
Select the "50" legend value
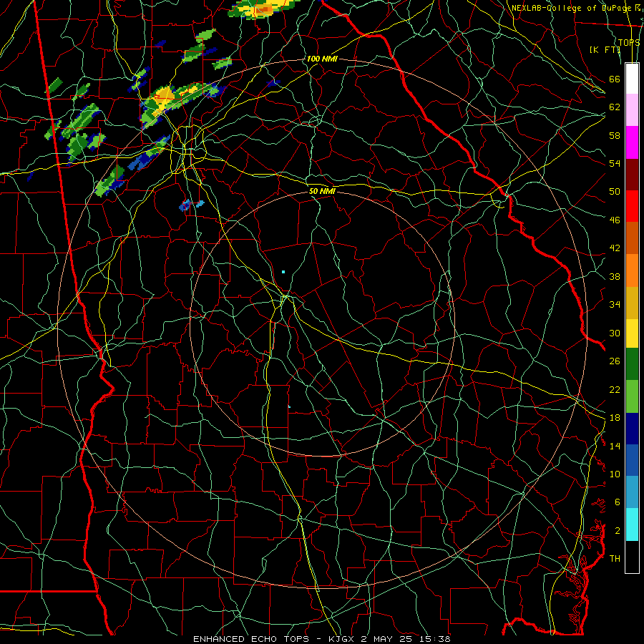point(615,191)
